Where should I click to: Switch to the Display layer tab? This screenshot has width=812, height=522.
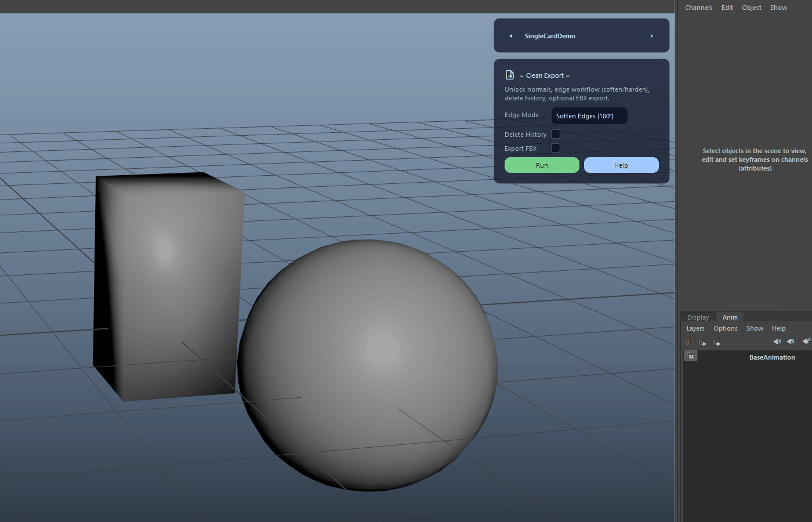click(x=698, y=317)
